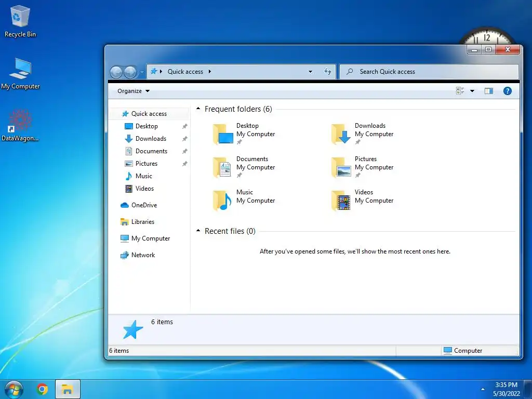
Task: Click the Forward navigation button
Action: 130,72
